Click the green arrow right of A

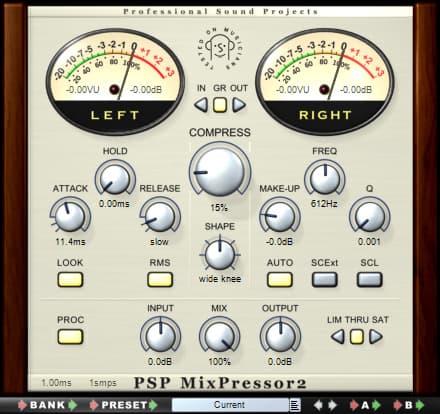[x=376, y=405]
